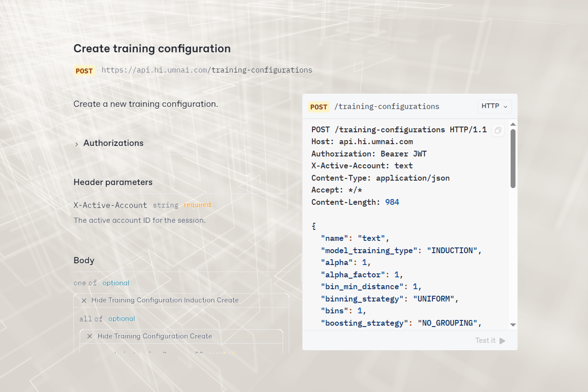588x392 pixels.
Task: Click the POST badge in the code panel header
Action: point(318,107)
